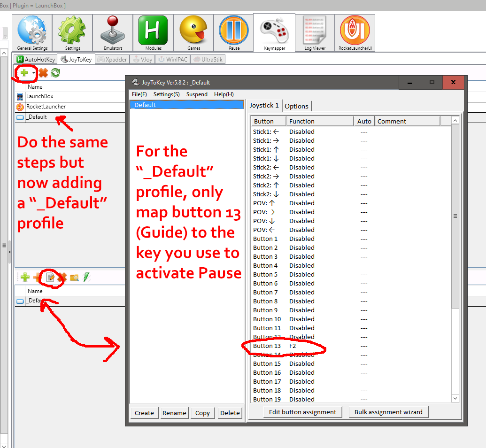Open the Log Viewer icon
The image size is (486, 448).
click(x=315, y=33)
